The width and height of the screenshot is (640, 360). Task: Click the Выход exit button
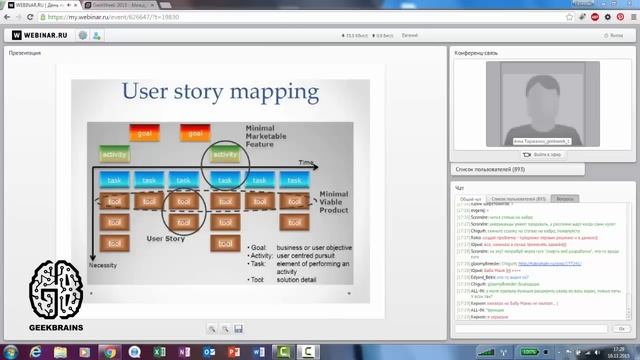(x=613, y=36)
